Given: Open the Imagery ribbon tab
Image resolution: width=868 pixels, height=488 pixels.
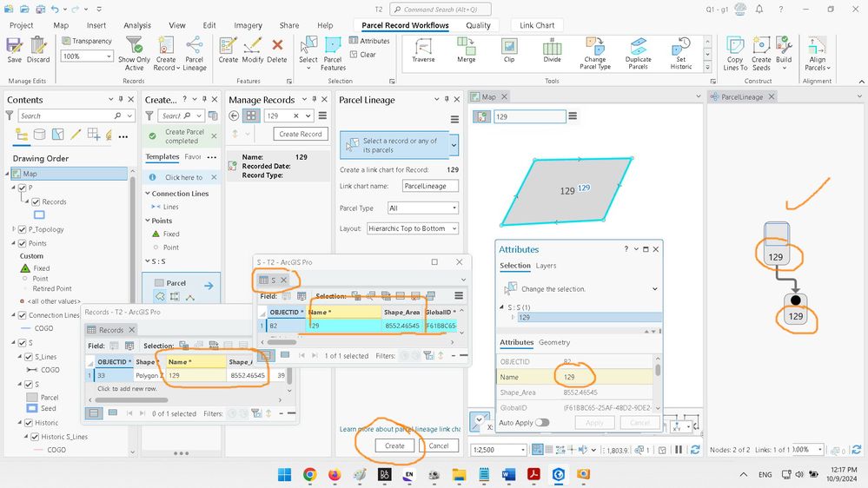Looking at the screenshot, I should tap(248, 25).
